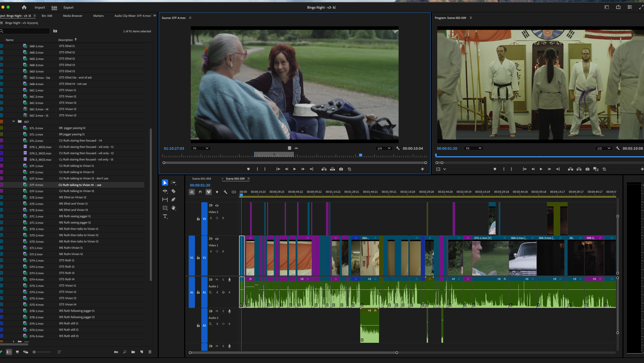Mute the Audio 1 track
This screenshot has height=363, width=644.
tap(217, 279)
